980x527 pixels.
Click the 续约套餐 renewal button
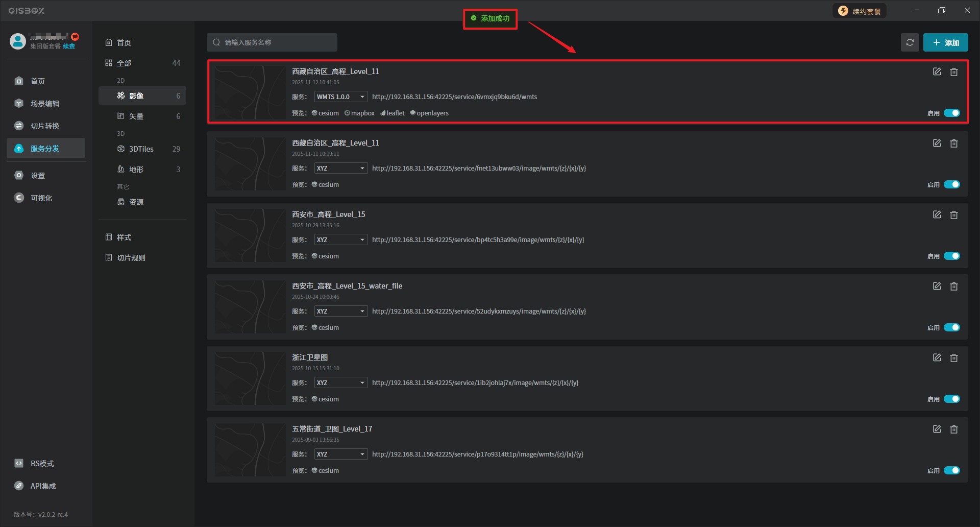860,11
